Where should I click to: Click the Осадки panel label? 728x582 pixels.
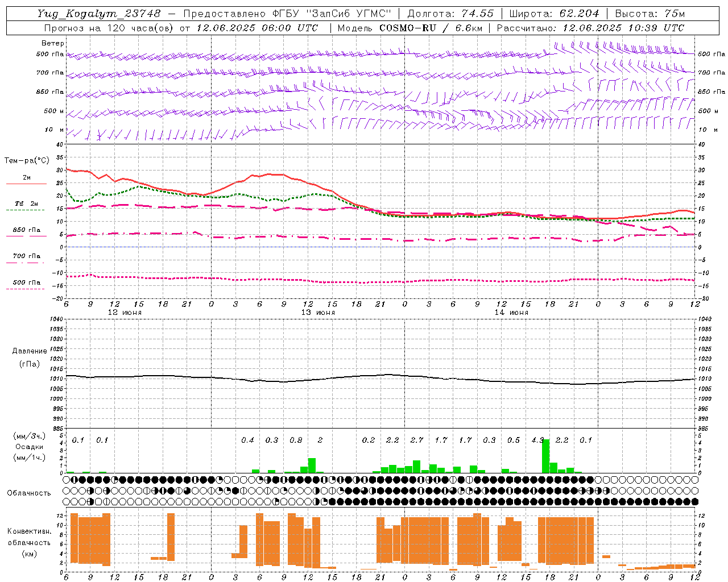(x=29, y=447)
